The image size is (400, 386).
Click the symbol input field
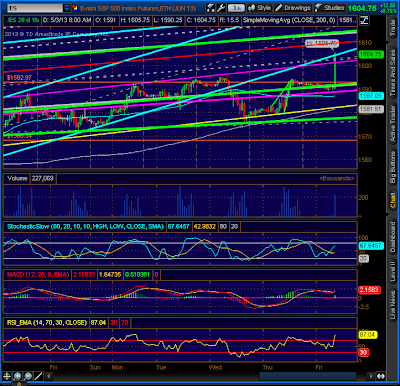(x=35, y=8)
